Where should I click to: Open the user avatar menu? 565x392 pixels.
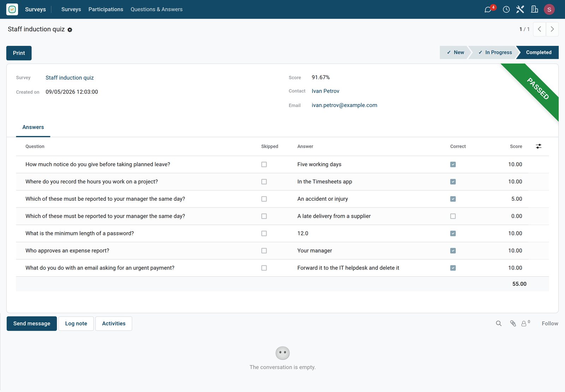point(549,10)
